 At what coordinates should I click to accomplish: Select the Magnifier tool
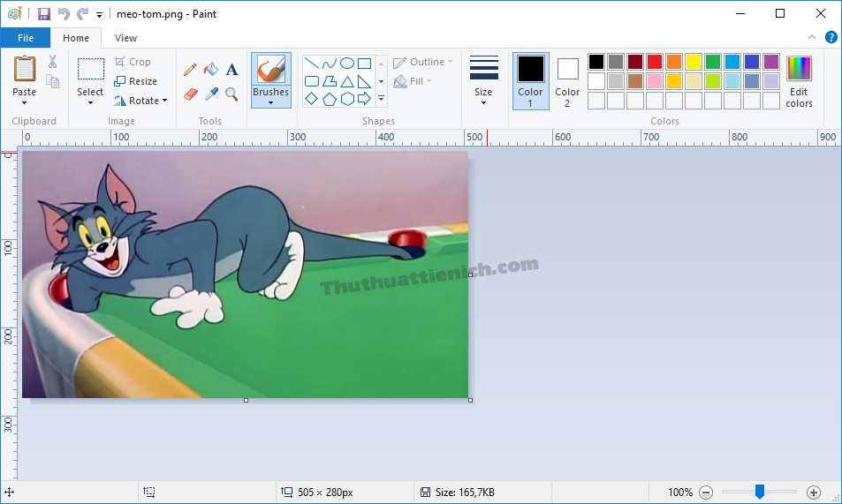point(231,94)
